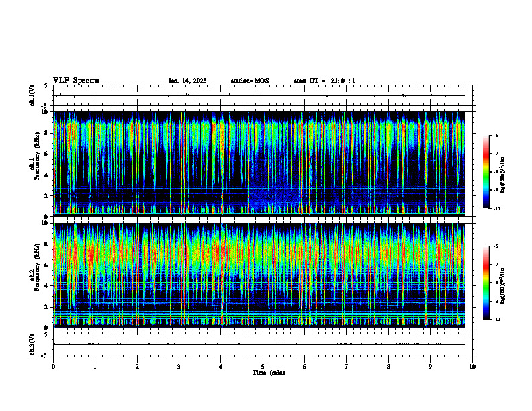Click the ch.3 voltage waveform strip
Image resolution: width=532 pixels, height=411 pixels.
coord(263,345)
